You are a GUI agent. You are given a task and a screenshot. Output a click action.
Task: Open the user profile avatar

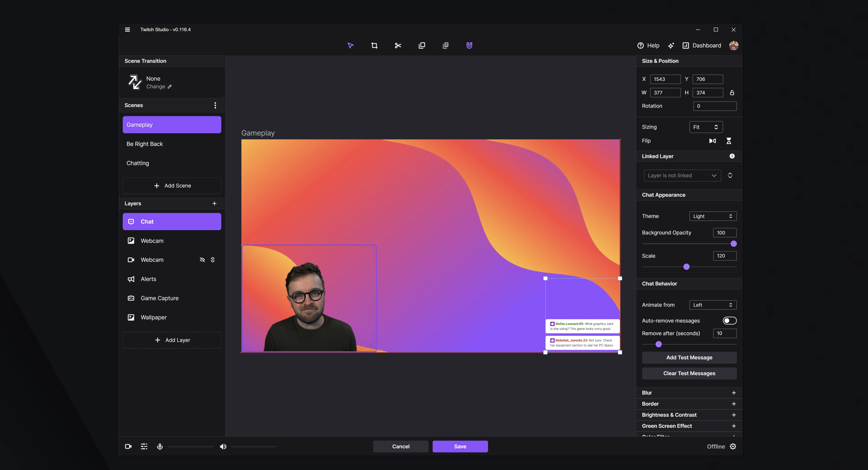coord(734,45)
